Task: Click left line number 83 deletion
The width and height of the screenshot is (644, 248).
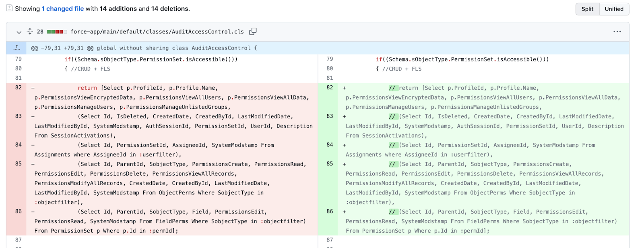Action: tap(19, 116)
